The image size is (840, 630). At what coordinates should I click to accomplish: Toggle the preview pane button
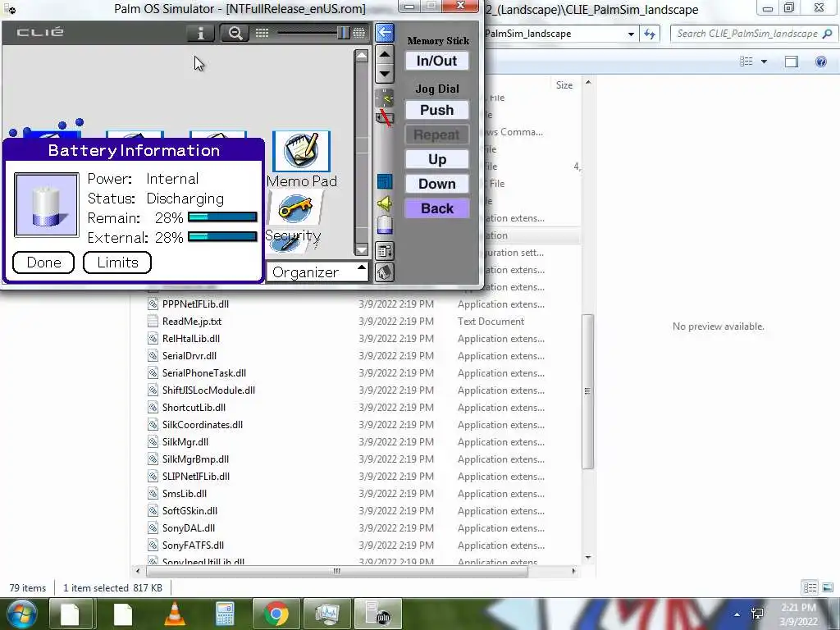click(x=792, y=62)
